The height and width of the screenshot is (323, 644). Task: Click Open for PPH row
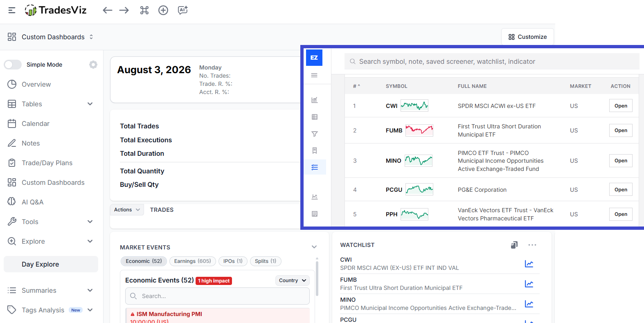(x=621, y=214)
